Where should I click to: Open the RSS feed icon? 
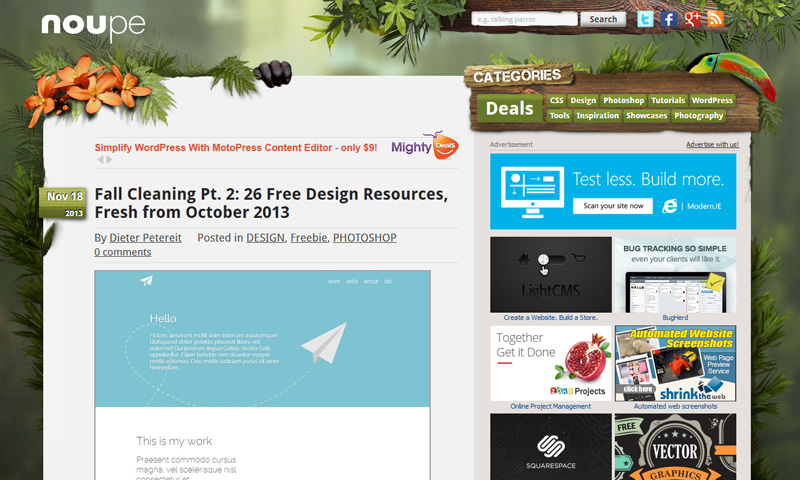[x=716, y=19]
